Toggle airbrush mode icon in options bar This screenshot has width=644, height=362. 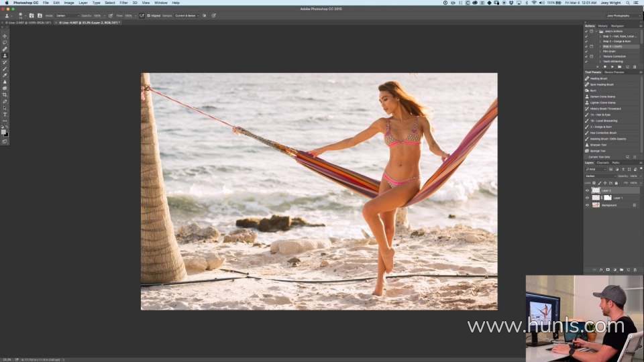click(142, 15)
